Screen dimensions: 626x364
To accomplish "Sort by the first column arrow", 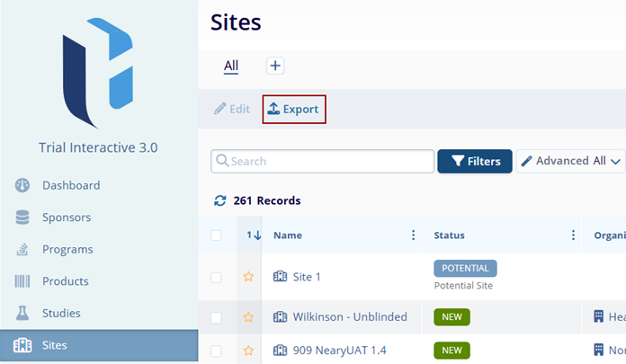I will tap(254, 235).
